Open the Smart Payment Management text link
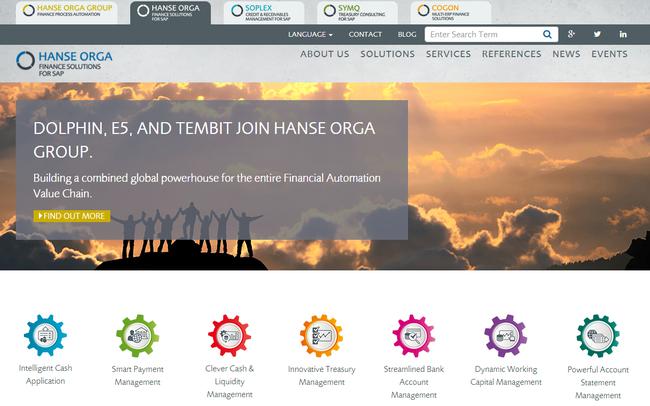650x406 pixels. pos(138,376)
